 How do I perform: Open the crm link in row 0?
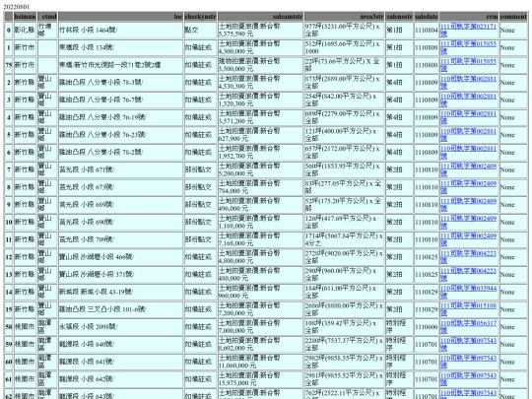point(468,30)
